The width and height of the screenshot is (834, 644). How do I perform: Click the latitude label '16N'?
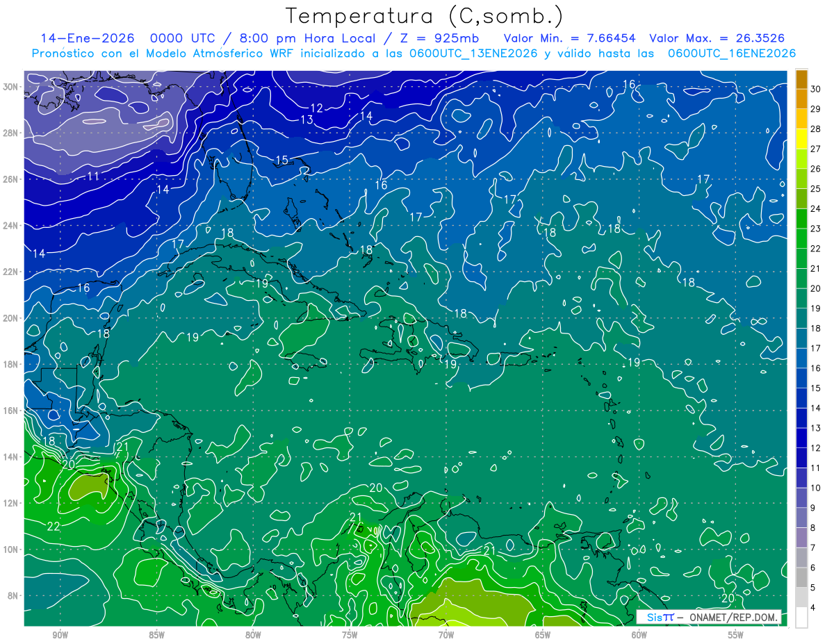tap(11, 411)
